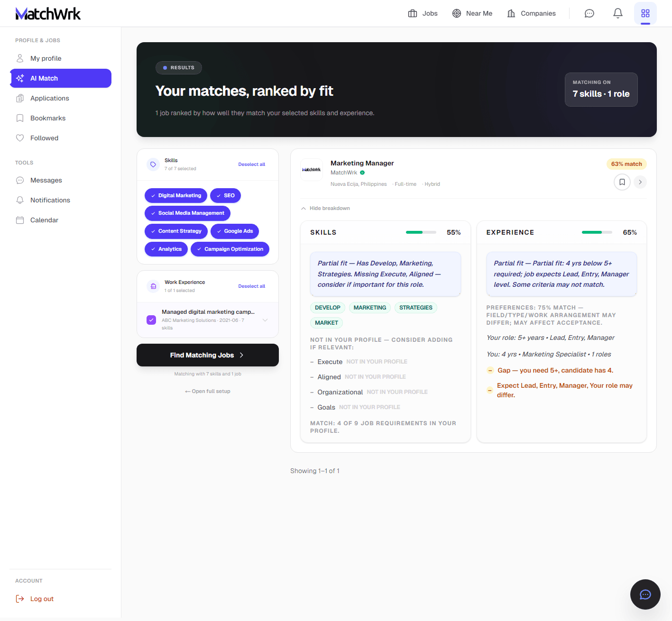Open job details with right arrow
672x621 pixels.
tap(640, 182)
